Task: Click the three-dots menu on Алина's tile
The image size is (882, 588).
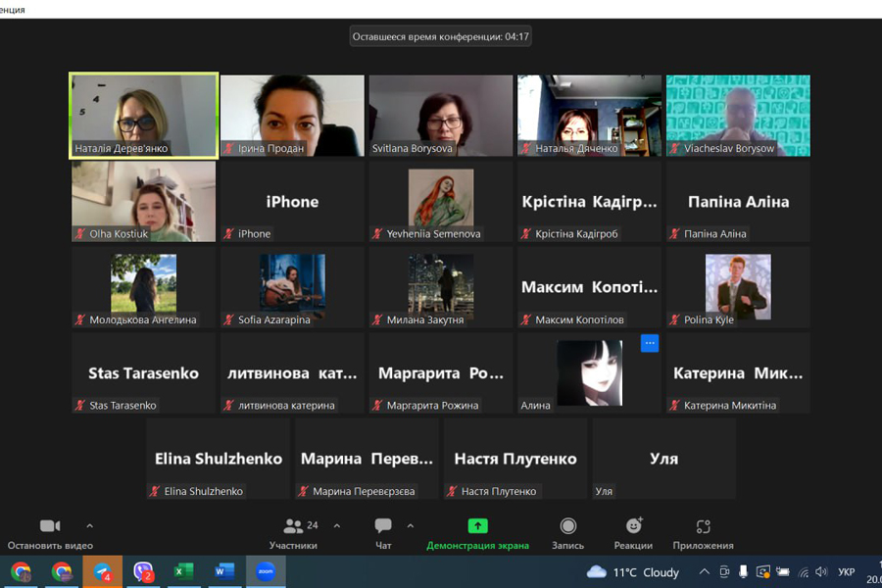Action: click(650, 343)
